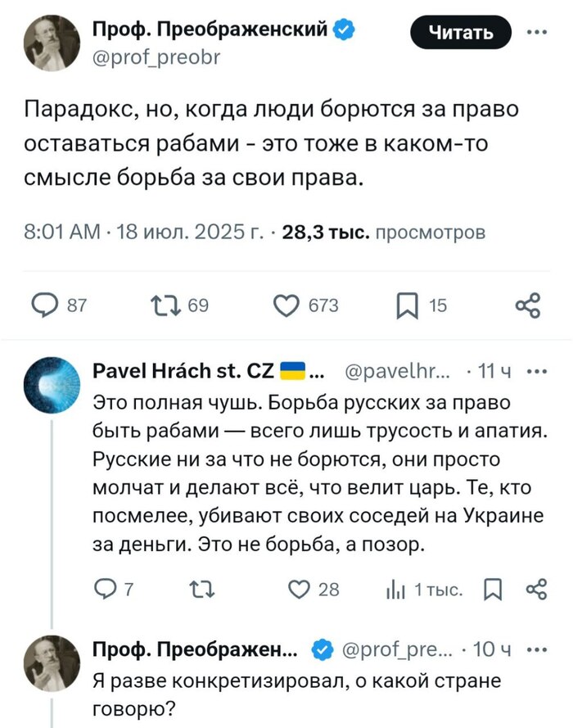
Task: Open more options on Pavel Hrách's reply
Action: pyautogui.click(x=537, y=371)
